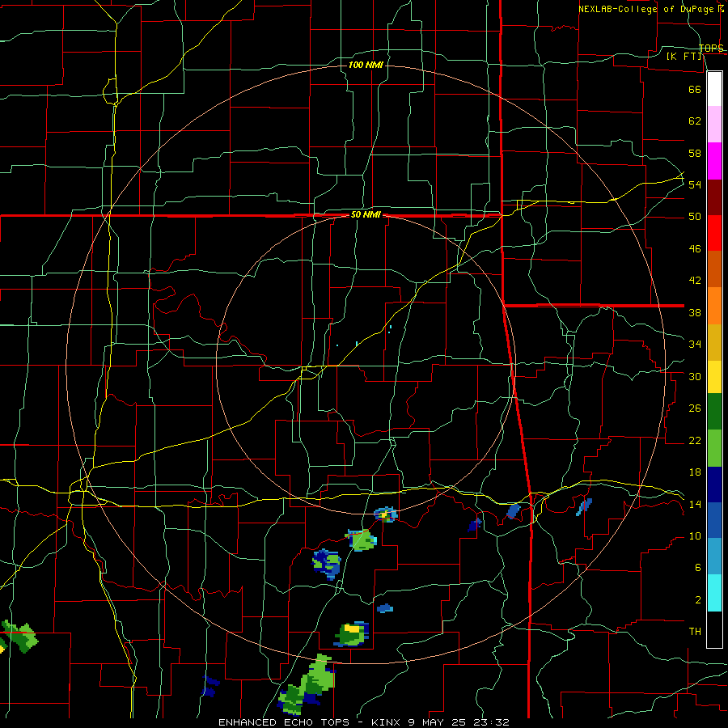The height and width of the screenshot is (728, 728).
Task: Click the navy blue legend swatch
Action: point(714,485)
